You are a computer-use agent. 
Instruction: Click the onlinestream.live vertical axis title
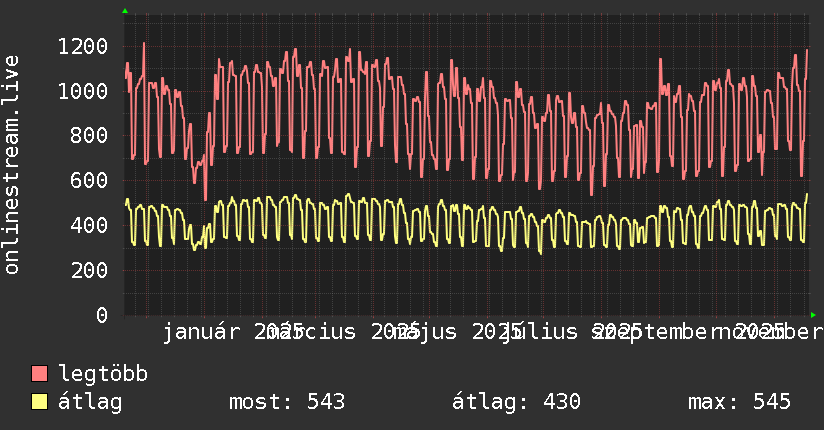(11, 165)
